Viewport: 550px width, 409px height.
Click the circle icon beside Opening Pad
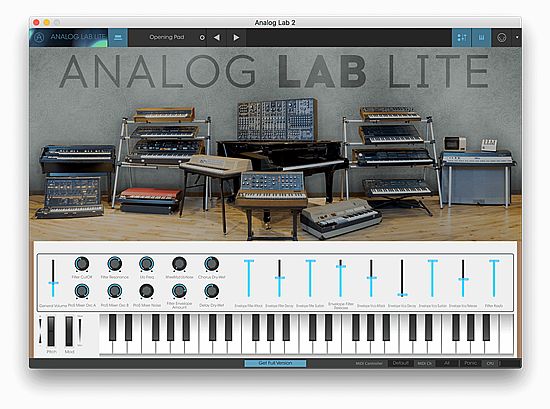click(x=202, y=38)
